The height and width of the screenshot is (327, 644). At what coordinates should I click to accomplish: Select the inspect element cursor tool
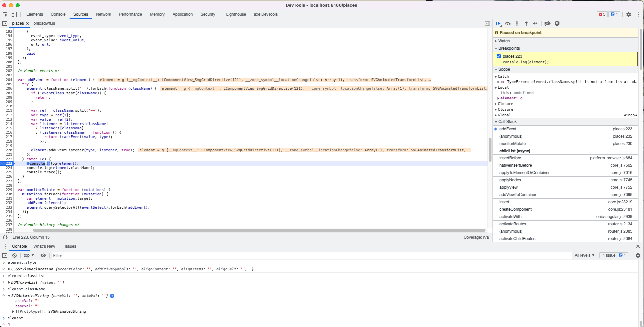pos(5,14)
